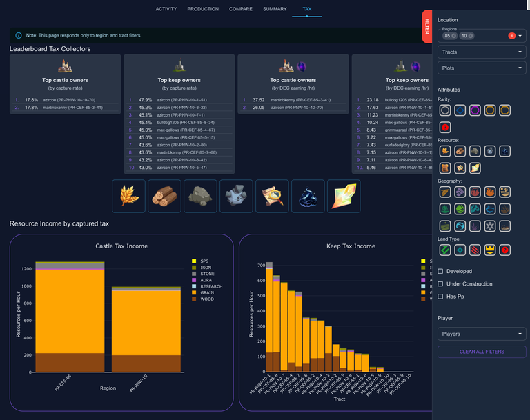Select the grain resource tile

[x=128, y=197]
